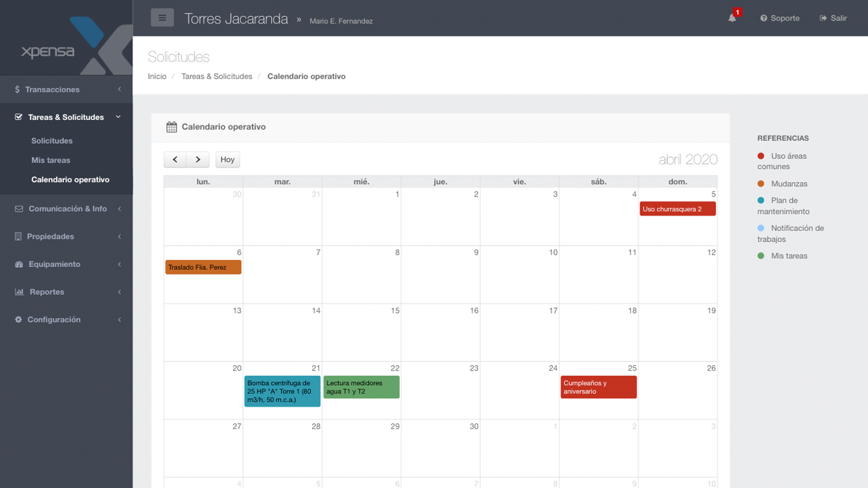
Task: Click Tareas & Solicitudes breadcrumb link
Action: pos(217,76)
